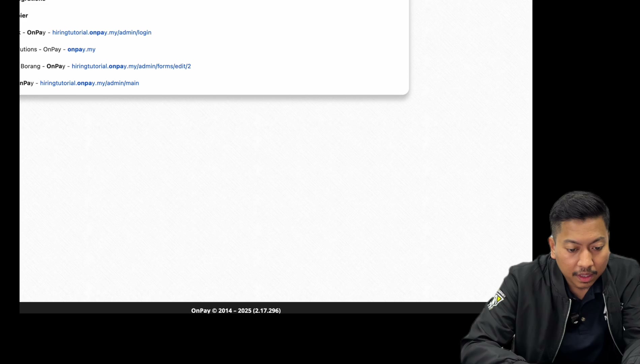Click the cut-off 'grations' heading at top
640x364 pixels.
[x=32, y=1]
